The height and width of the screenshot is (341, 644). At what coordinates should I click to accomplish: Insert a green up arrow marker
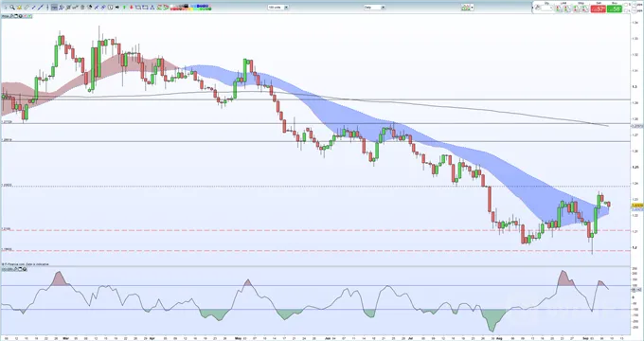tap(124, 7)
